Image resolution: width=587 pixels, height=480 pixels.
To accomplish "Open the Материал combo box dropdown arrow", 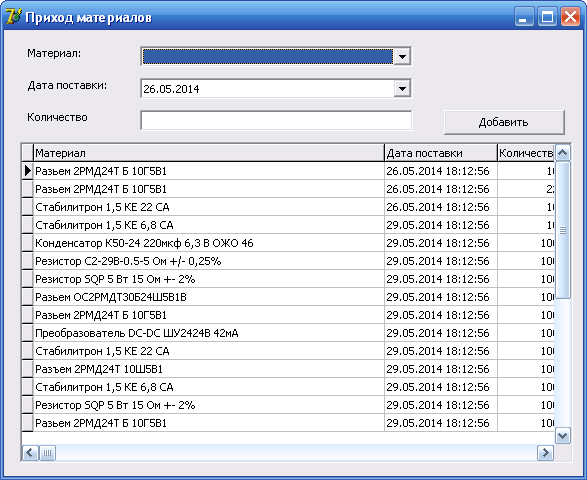I will click(x=402, y=57).
